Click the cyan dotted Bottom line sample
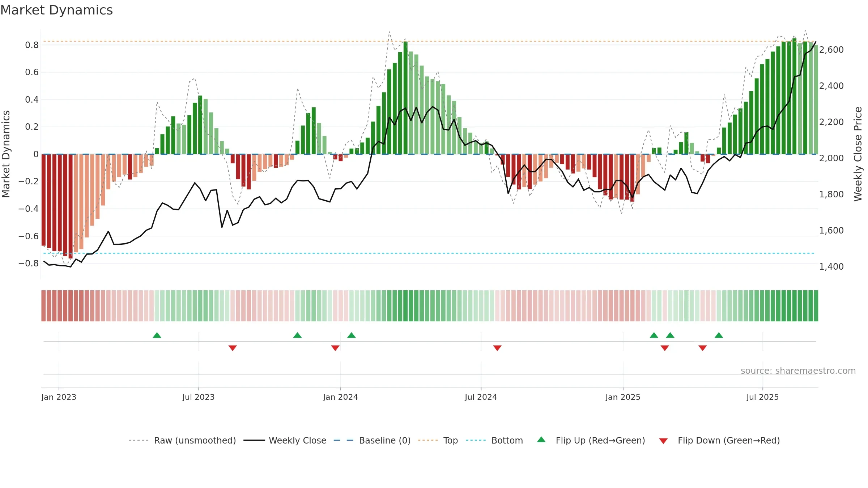 click(476, 440)
